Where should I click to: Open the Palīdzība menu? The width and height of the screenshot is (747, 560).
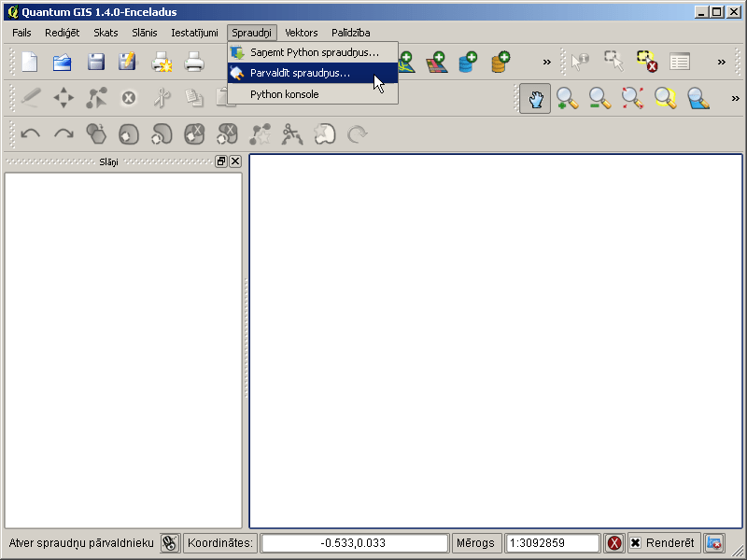point(351,33)
